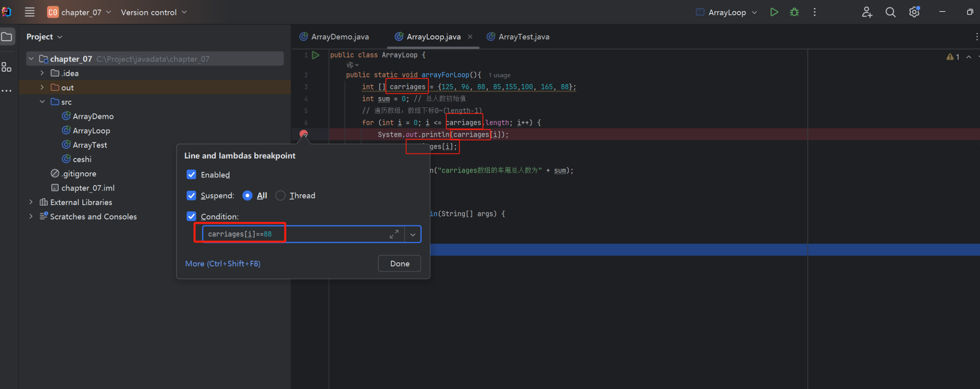This screenshot has height=389, width=980.
Task: Open IDE settings gear icon
Action: 914,12
